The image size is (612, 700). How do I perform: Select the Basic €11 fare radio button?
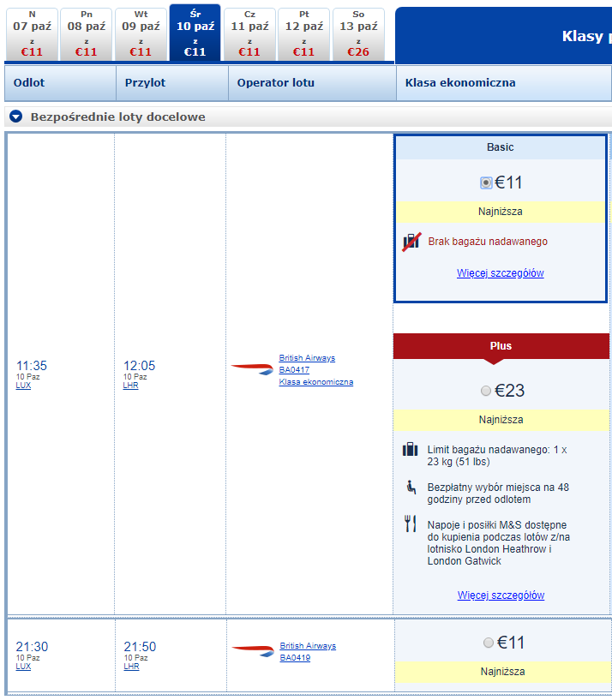pos(486,183)
